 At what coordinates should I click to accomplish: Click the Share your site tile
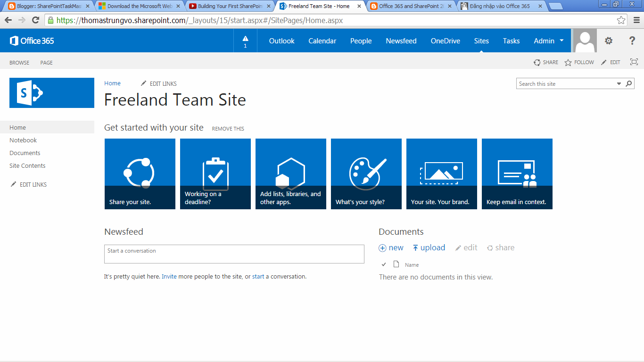click(x=140, y=174)
